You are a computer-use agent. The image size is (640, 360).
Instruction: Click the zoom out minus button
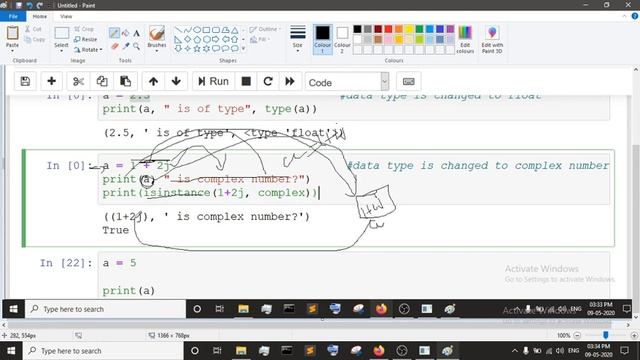577,335
